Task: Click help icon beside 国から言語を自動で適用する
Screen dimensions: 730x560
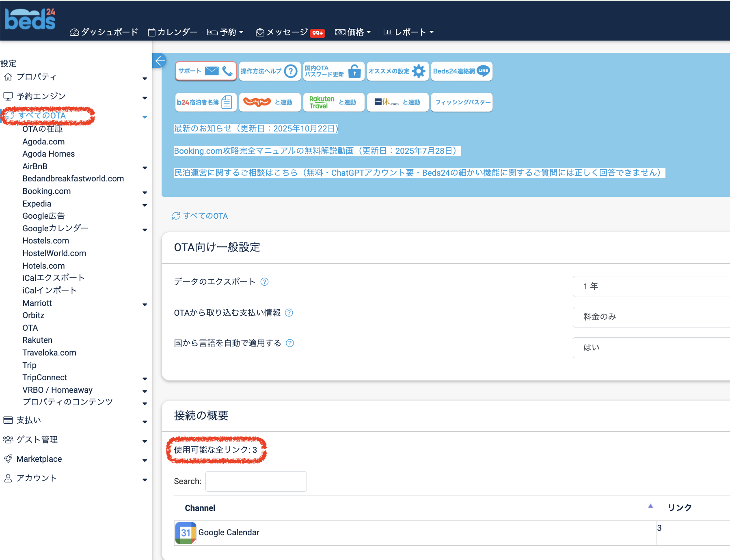Action: 289,343
